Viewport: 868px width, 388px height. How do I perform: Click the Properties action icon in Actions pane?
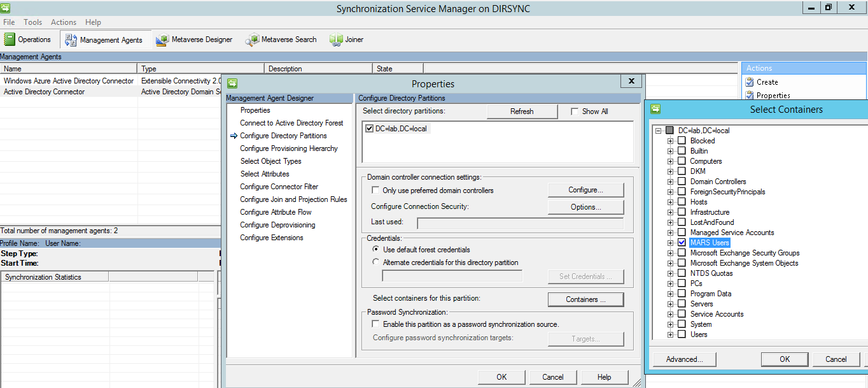pos(750,96)
